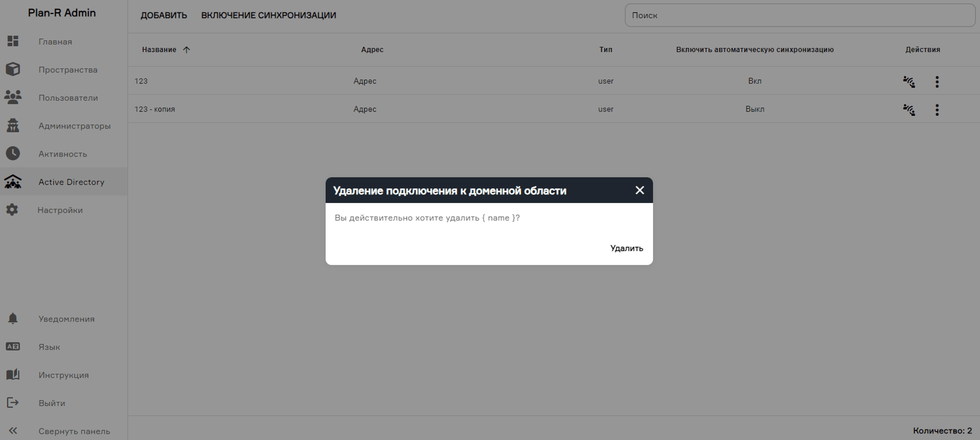Open Пространства via the cube icon

click(13, 70)
